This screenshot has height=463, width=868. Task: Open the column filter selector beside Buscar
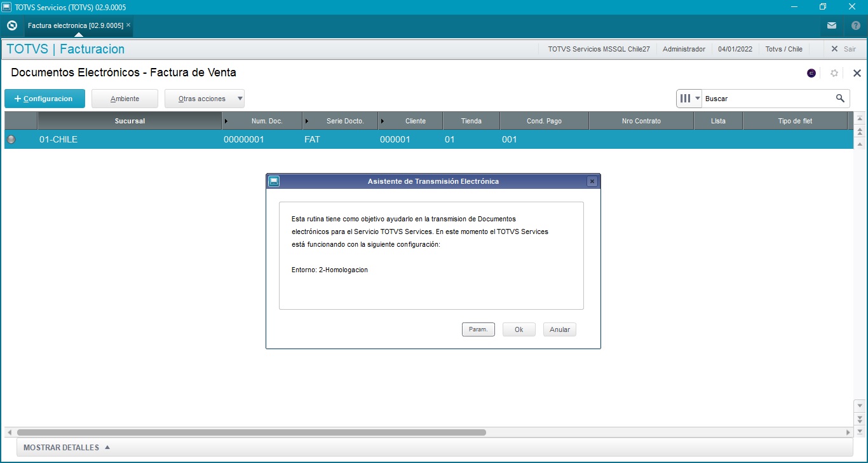coord(689,99)
